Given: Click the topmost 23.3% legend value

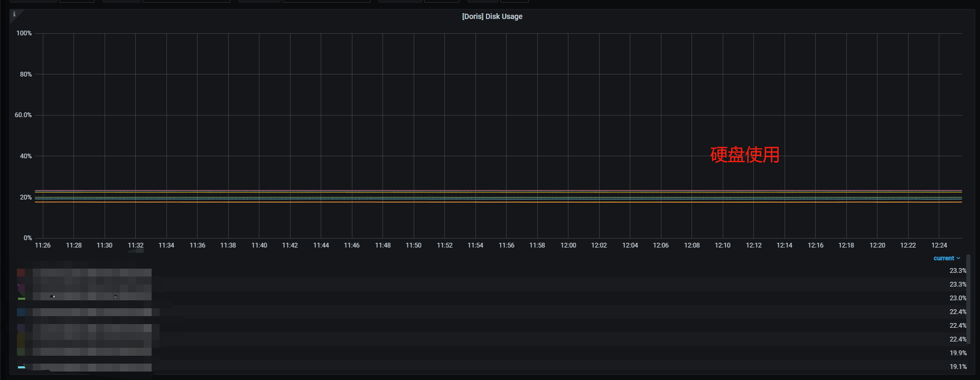Looking at the screenshot, I should tap(957, 271).
